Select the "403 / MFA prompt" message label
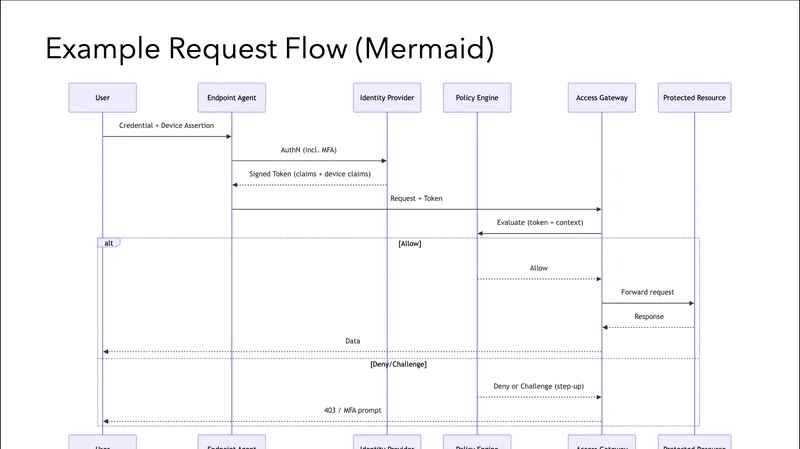The width and height of the screenshot is (800, 449). click(352, 411)
